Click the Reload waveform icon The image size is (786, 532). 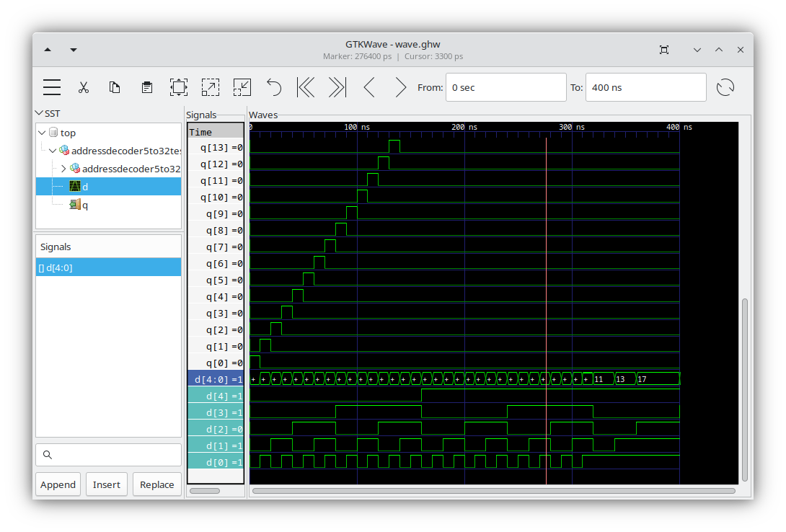725,87
